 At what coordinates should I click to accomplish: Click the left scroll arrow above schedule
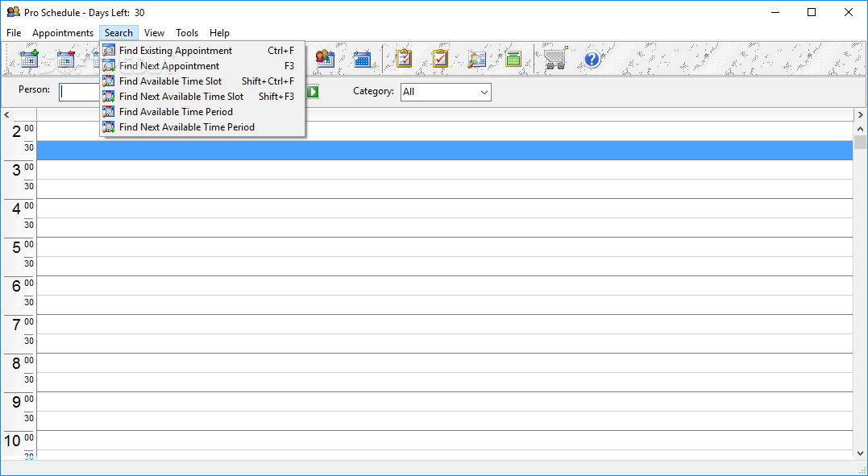pyautogui.click(x=6, y=114)
